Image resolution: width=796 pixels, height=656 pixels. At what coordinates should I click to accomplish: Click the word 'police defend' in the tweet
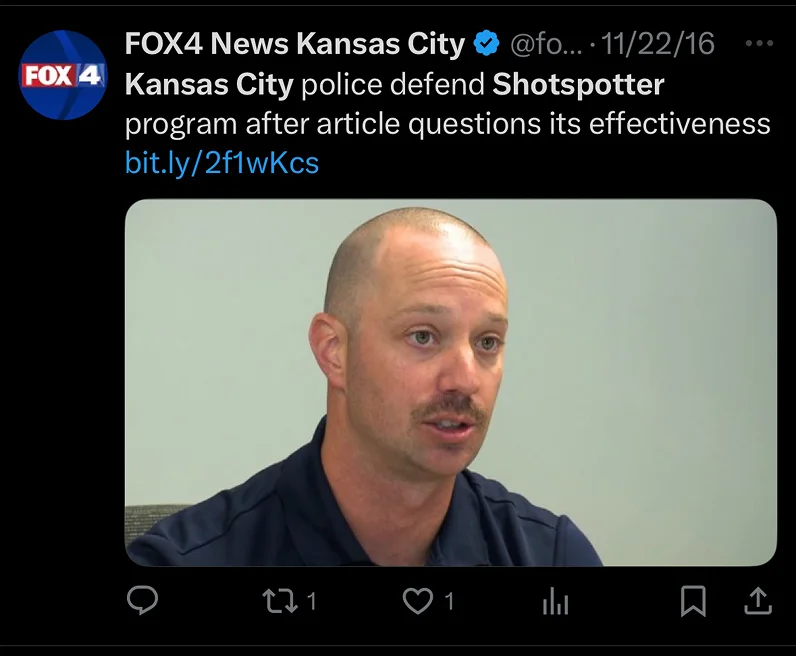pos(393,85)
